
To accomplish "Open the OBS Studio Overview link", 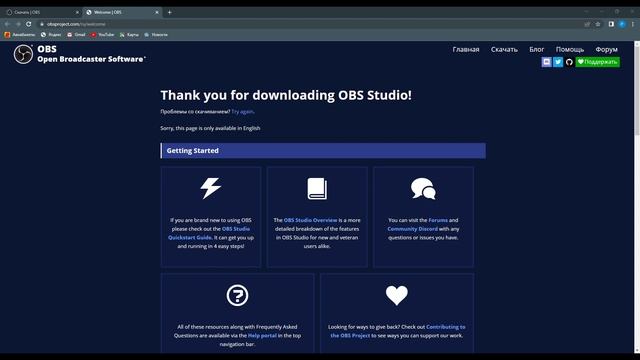I will coord(311,220).
